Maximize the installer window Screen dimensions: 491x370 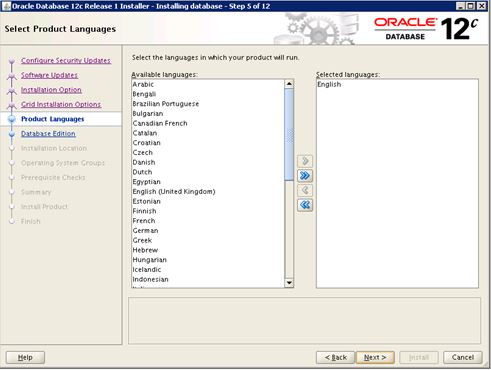(471, 6)
